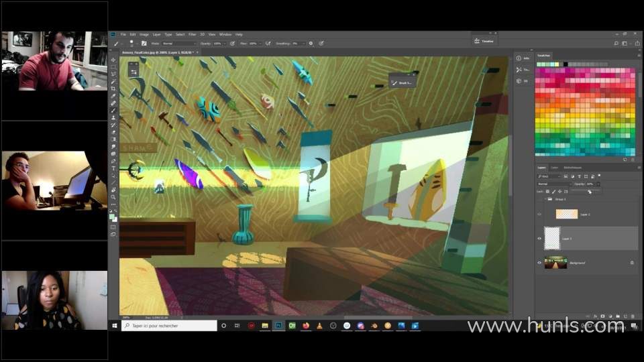The height and width of the screenshot is (362, 644).
Task: Click the Windows search box
Action: (169, 326)
